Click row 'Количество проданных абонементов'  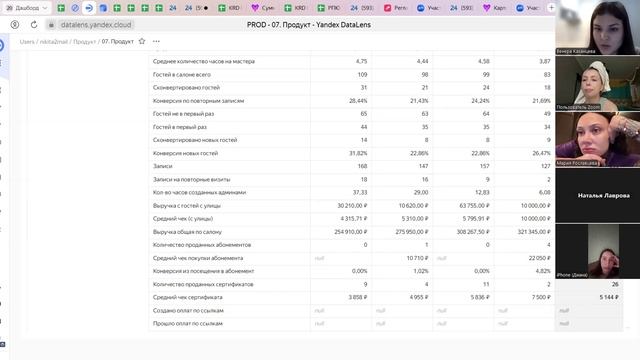click(x=202, y=245)
